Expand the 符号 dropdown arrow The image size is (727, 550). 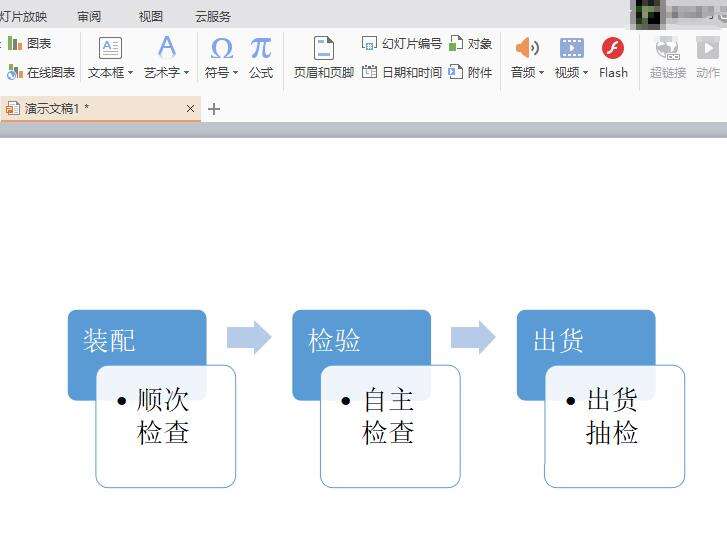(235, 73)
